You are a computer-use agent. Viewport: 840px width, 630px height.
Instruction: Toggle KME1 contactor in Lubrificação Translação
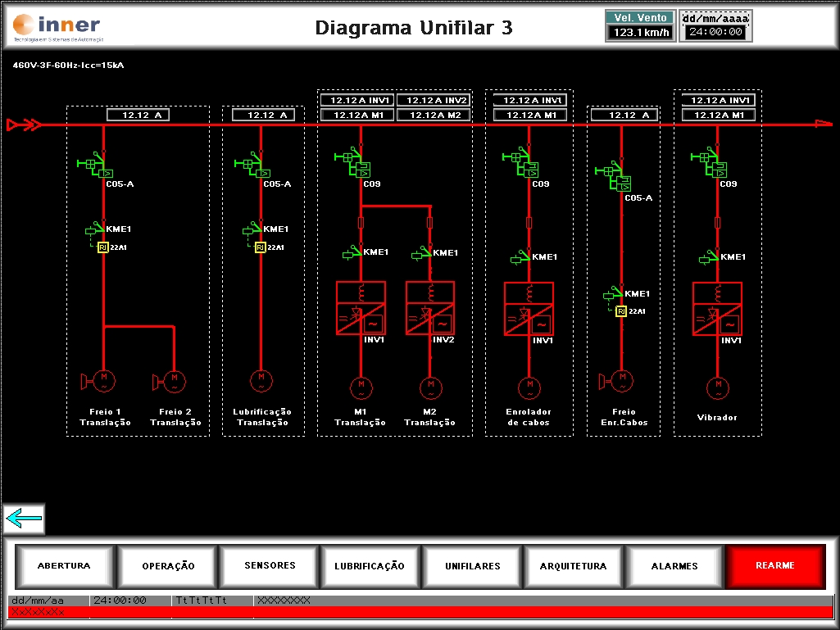(256, 230)
